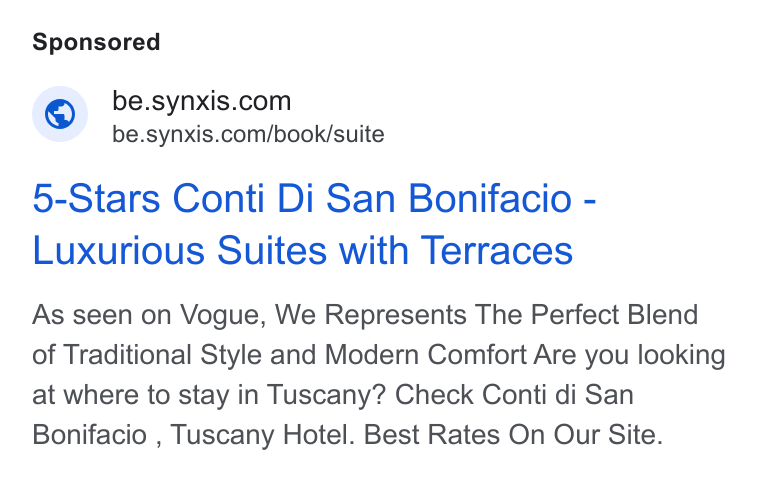Click the '5-Stars' text in the headline

click(96, 198)
